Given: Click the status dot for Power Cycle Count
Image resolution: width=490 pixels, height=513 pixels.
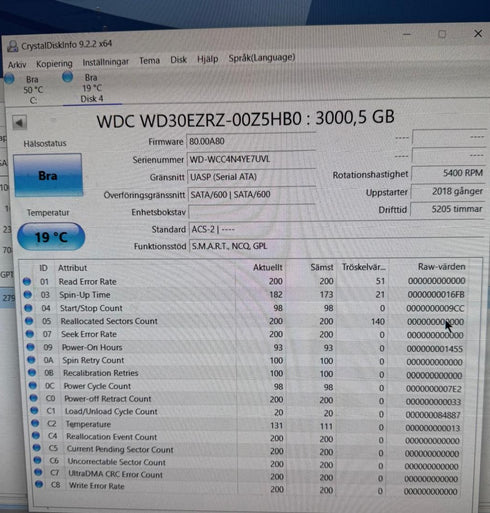Looking at the screenshot, I should (x=33, y=386).
